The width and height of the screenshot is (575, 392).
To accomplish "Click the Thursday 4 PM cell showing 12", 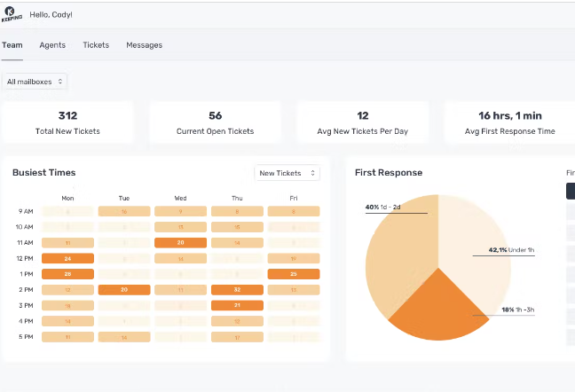I will [x=237, y=321].
